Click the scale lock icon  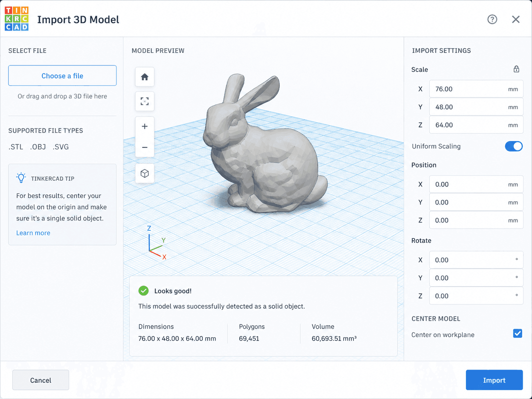point(516,69)
